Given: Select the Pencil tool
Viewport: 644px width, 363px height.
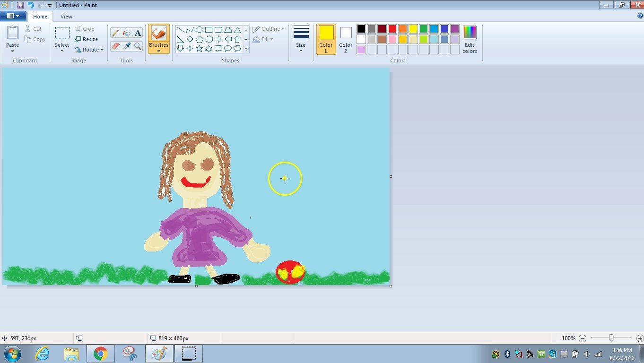Looking at the screenshot, I should pos(115,33).
